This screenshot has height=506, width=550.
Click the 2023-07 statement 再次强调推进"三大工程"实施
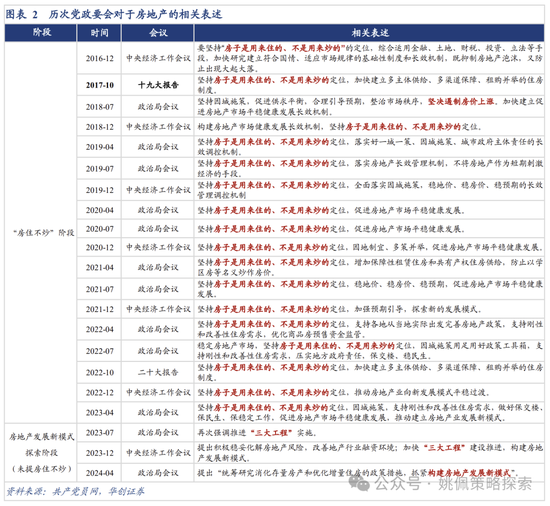click(x=257, y=433)
